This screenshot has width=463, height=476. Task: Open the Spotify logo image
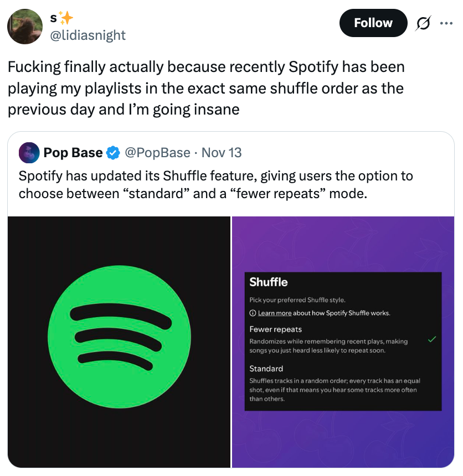119,342
